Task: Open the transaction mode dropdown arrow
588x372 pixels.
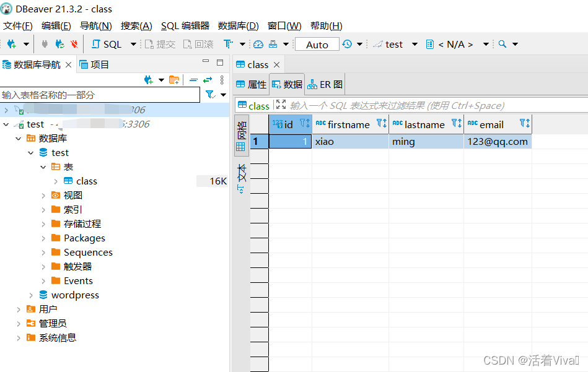Action: tap(242, 44)
